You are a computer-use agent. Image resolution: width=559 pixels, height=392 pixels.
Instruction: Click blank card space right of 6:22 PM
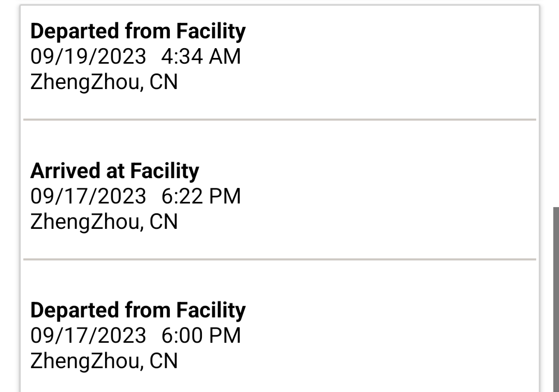pos(388,196)
